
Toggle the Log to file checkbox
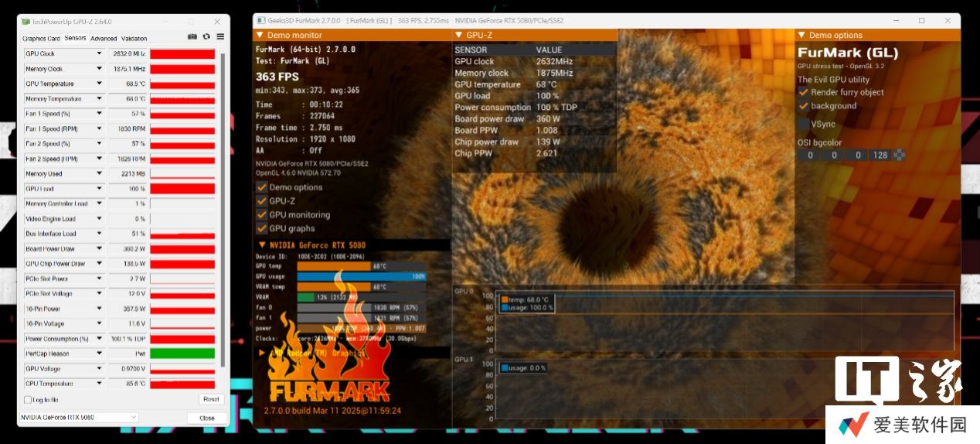point(28,400)
